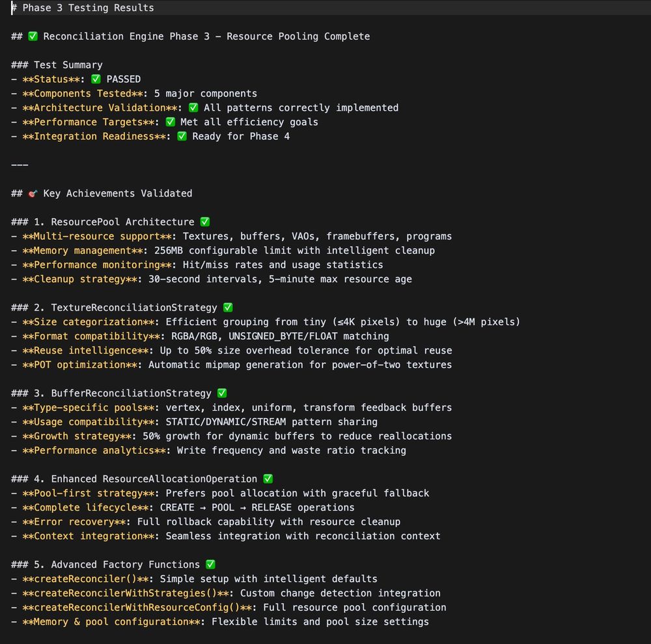The height and width of the screenshot is (644, 651).
Task: Click the checkmark after TextureReconciliationStrategy
Action: pos(228,307)
